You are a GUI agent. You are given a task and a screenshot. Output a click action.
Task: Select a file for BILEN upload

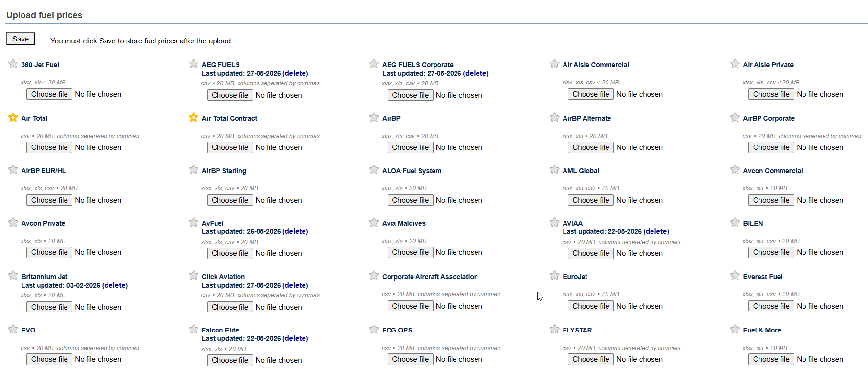pos(771,252)
